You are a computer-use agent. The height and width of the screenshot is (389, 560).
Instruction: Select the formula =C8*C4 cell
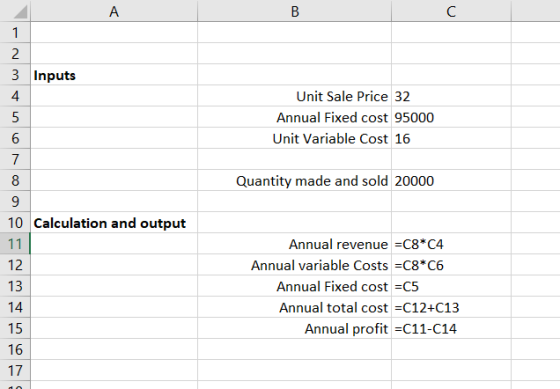[451, 244]
